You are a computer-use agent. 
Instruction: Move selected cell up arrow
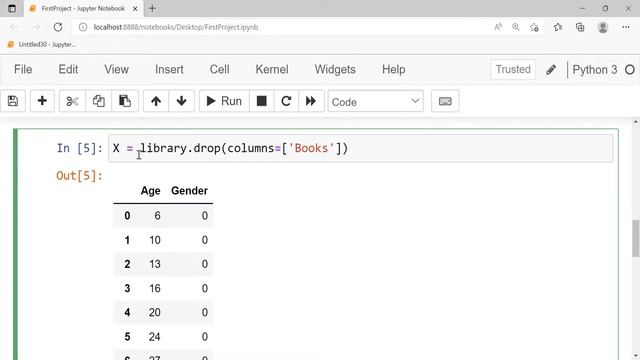point(156,101)
